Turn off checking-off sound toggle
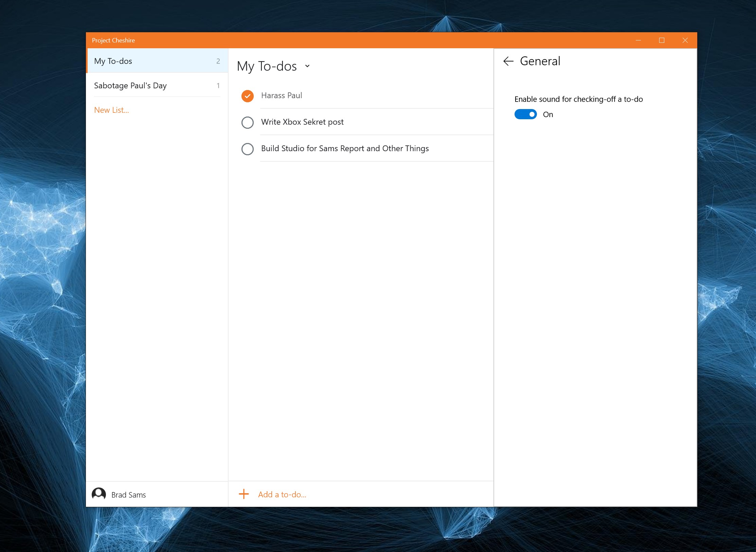The height and width of the screenshot is (552, 756). coord(525,114)
